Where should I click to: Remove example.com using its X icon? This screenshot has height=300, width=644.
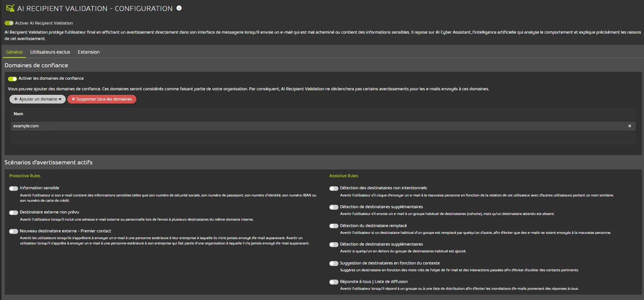click(630, 126)
